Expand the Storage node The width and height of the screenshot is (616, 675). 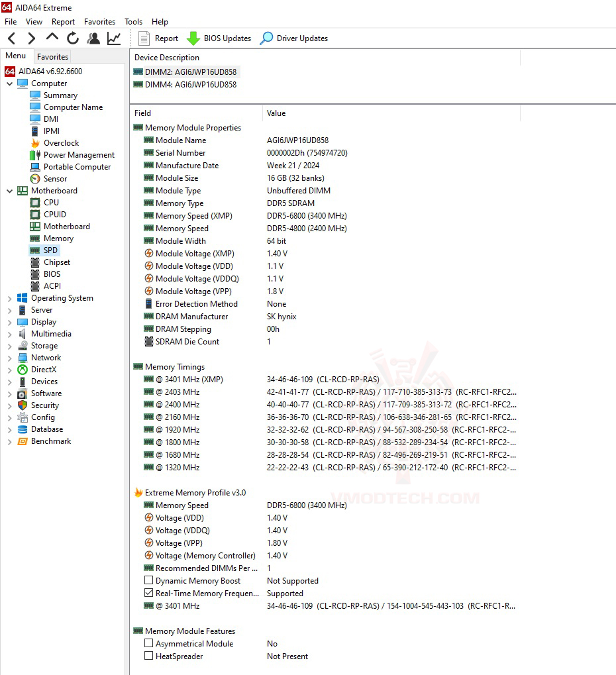[x=9, y=346]
